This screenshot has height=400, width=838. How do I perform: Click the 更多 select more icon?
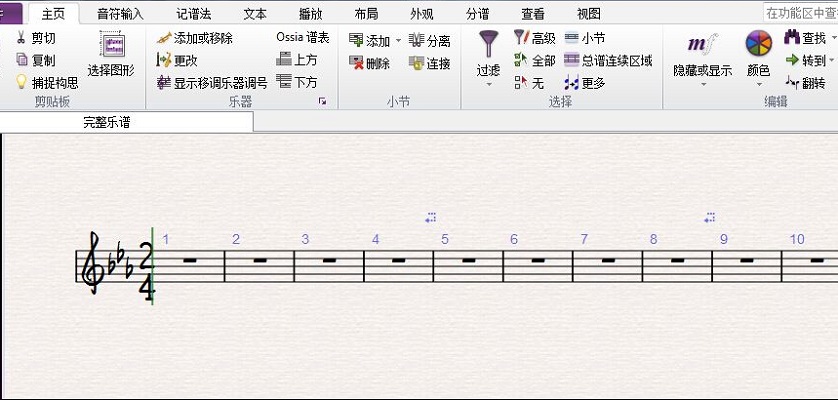click(x=572, y=83)
